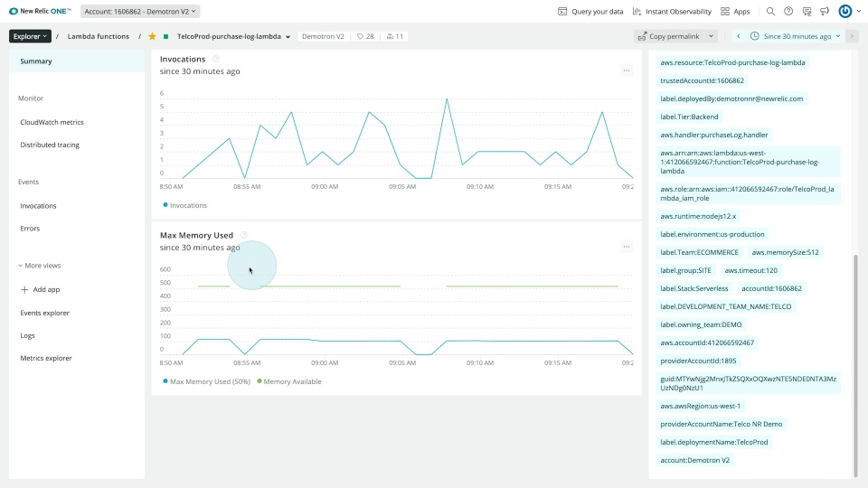Go to Lambda functions breadcrumb
This screenshot has width=868, height=488.
98,36
